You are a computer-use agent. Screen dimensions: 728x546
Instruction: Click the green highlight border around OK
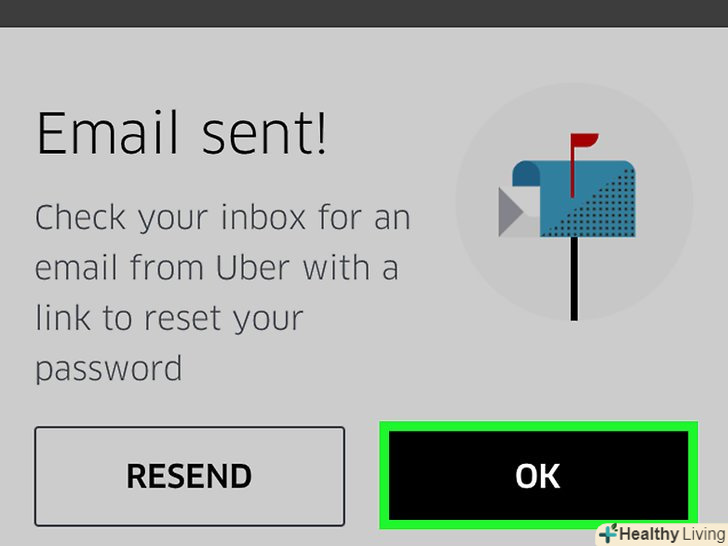click(539, 426)
